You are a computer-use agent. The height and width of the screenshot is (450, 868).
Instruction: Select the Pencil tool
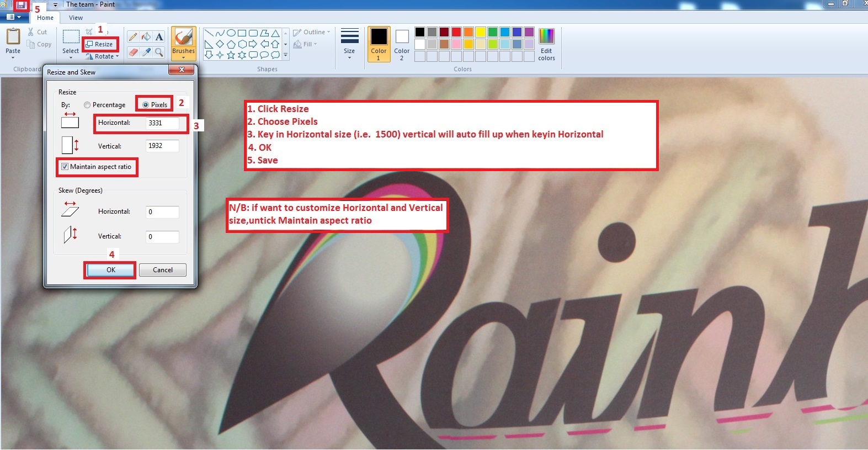[132, 37]
